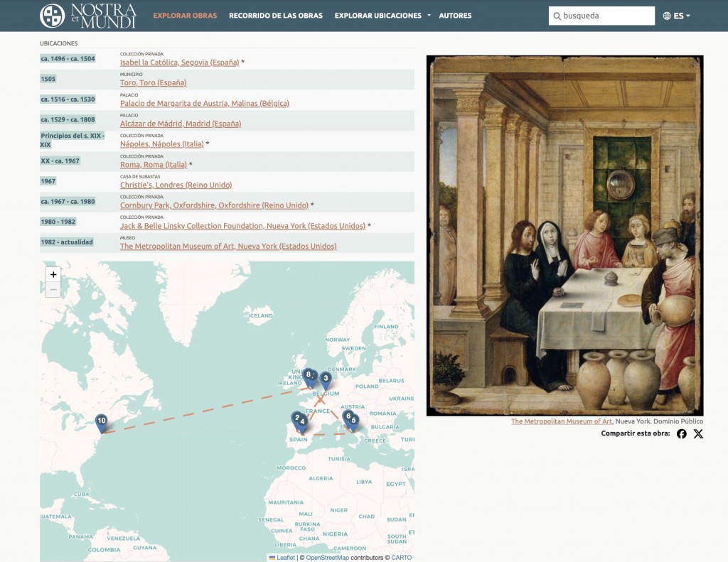Open Palacio de Margarita de Austria link
This screenshot has width=728, height=562.
[205, 103]
